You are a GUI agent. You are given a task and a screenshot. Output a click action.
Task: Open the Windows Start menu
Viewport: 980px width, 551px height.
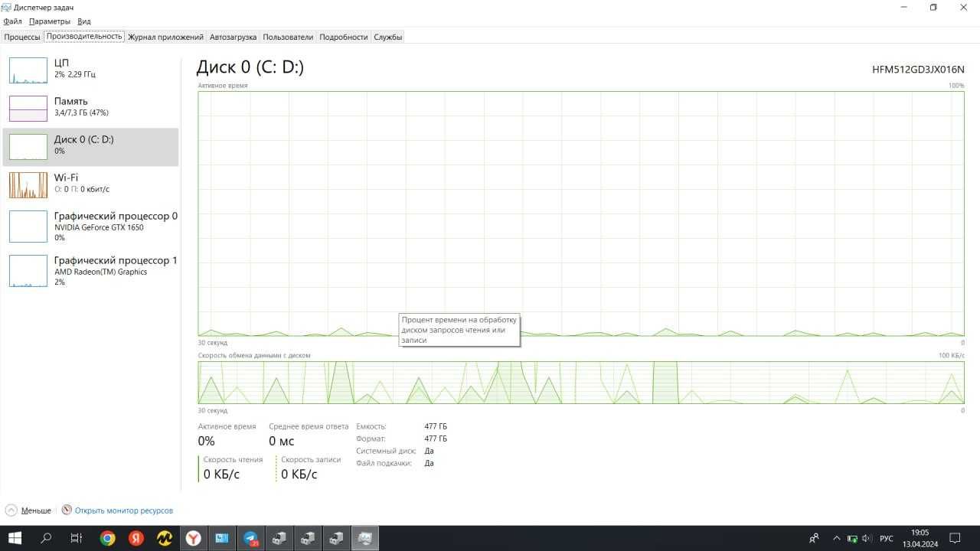tap(15, 538)
